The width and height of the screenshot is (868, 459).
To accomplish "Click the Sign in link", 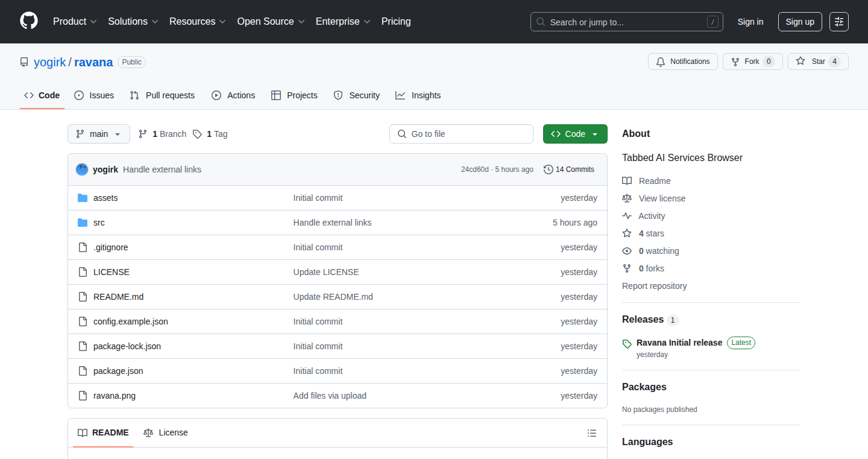I will 750,22.
